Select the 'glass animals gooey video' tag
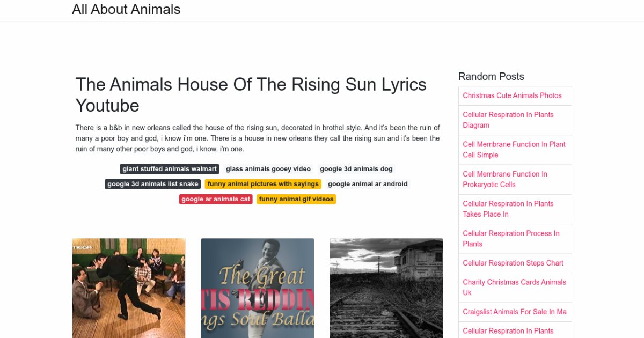The width and height of the screenshot is (644, 338). point(268,169)
